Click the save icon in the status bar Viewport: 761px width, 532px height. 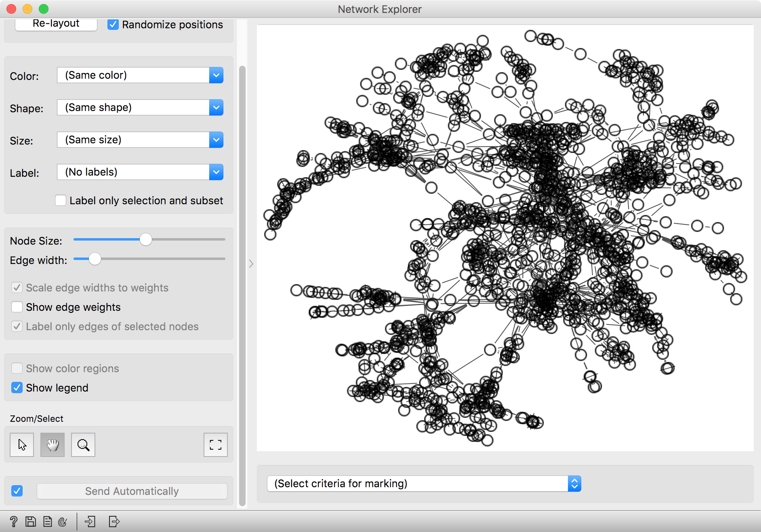[x=31, y=522]
